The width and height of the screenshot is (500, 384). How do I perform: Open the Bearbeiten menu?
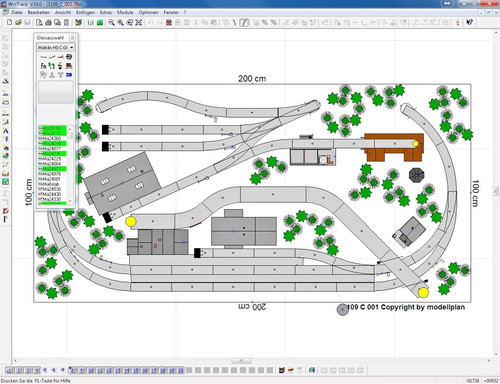point(39,12)
